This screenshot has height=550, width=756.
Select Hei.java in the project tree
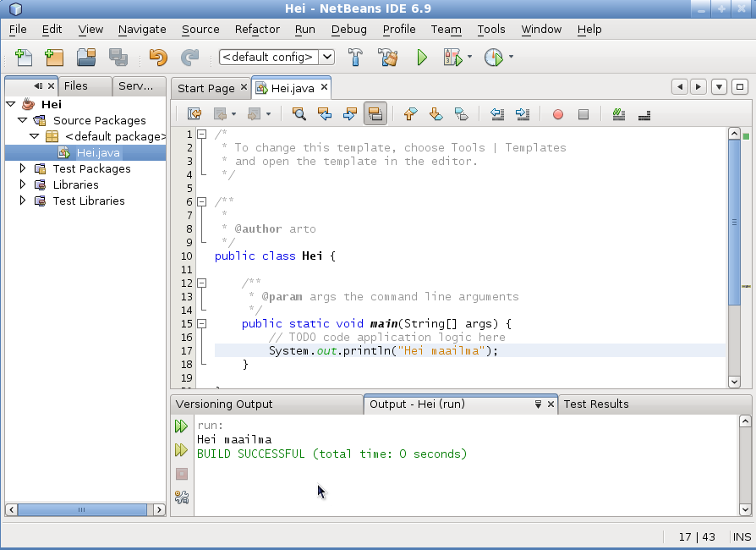pos(98,152)
